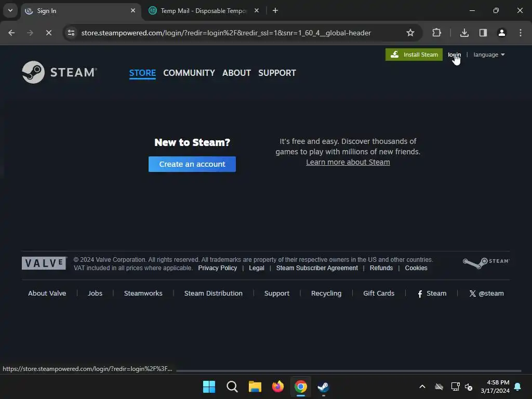Image resolution: width=532 pixels, height=399 pixels.
Task: Expand the language dropdown
Action: [489, 55]
